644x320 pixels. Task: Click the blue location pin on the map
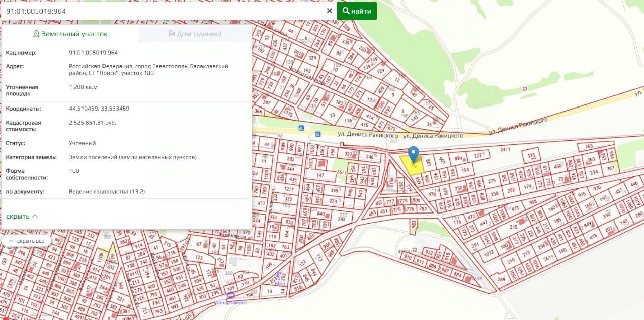click(x=413, y=154)
